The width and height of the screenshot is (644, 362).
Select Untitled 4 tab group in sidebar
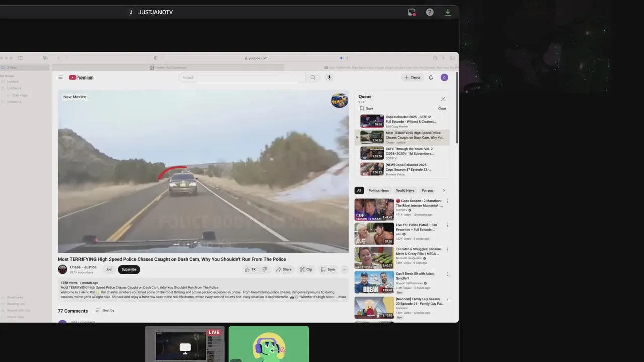click(x=14, y=88)
